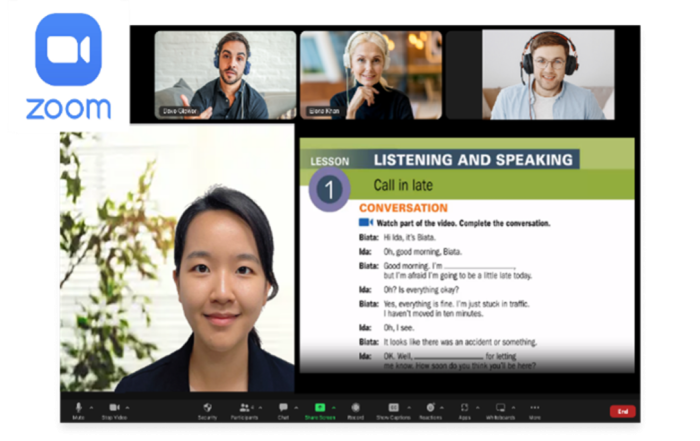Click the lesson number 1 circle

click(x=329, y=190)
